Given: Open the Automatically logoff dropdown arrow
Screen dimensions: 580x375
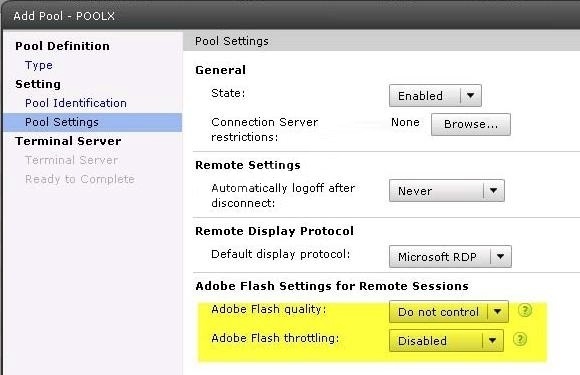Looking at the screenshot, I should click(493, 190).
